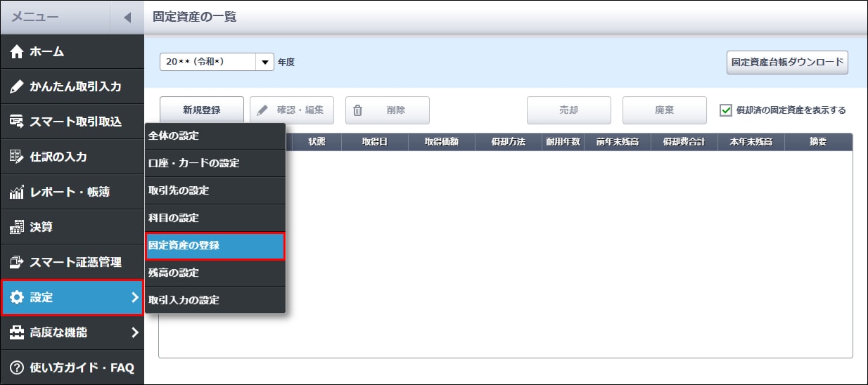Select 固定資産の登録 from the submenu
The height and width of the screenshot is (385, 868).
215,246
